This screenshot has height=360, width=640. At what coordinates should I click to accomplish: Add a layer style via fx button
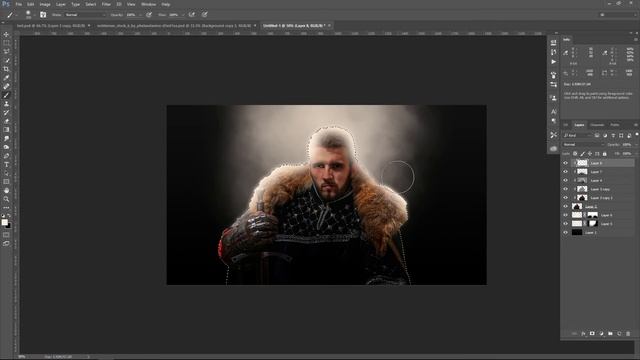coord(583,334)
